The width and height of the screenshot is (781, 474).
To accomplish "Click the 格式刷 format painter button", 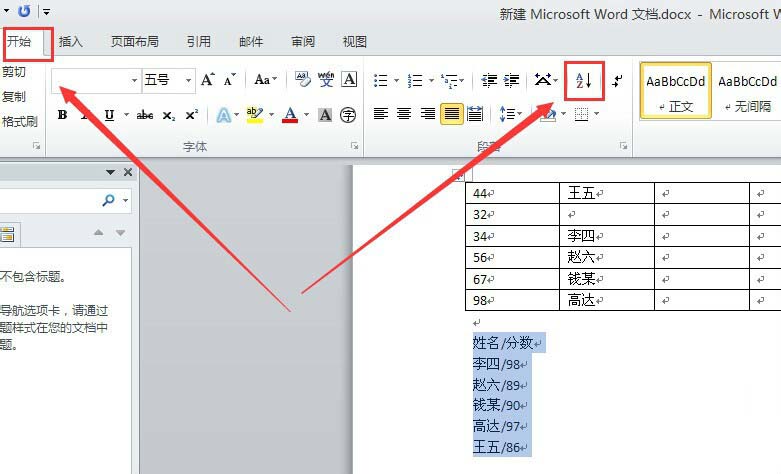I will pos(19,122).
